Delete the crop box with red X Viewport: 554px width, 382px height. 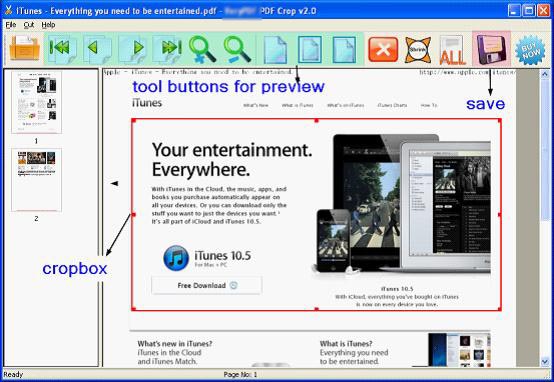click(x=383, y=49)
